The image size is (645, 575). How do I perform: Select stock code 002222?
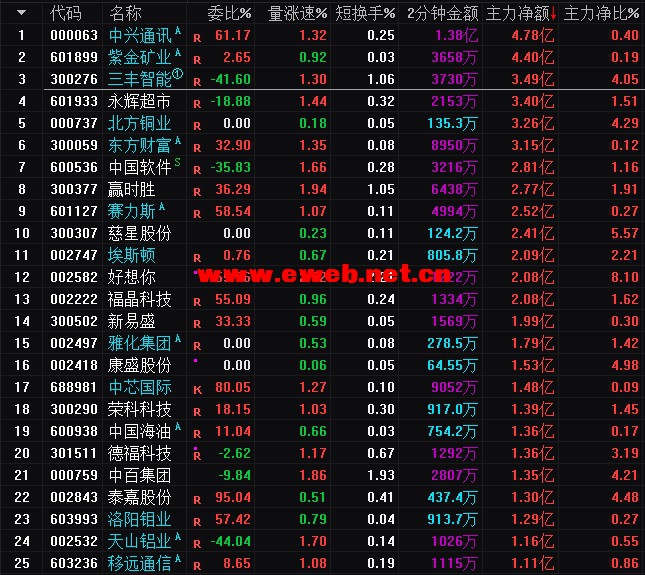coord(74,299)
